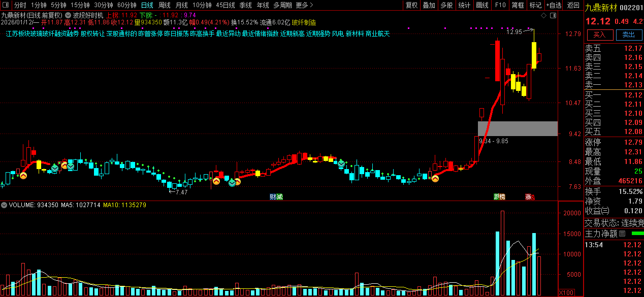This screenshot has height=297, width=644.
Task: Click the 玻纤制造 industry label
Action: tap(304, 22)
